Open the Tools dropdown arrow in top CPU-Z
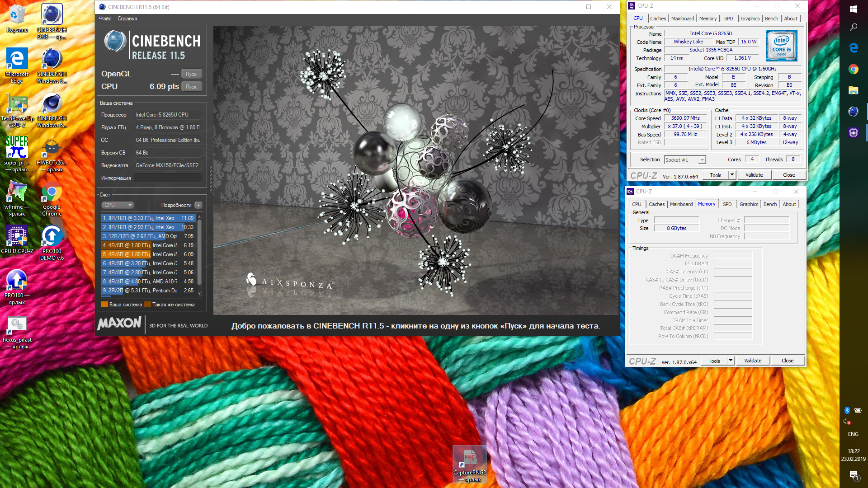 coord(732,175)
